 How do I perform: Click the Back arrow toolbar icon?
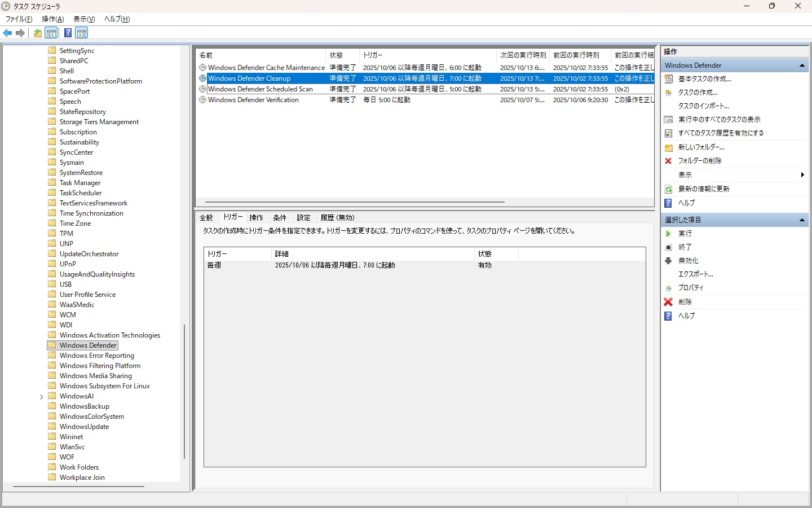(x=7, y=33)
